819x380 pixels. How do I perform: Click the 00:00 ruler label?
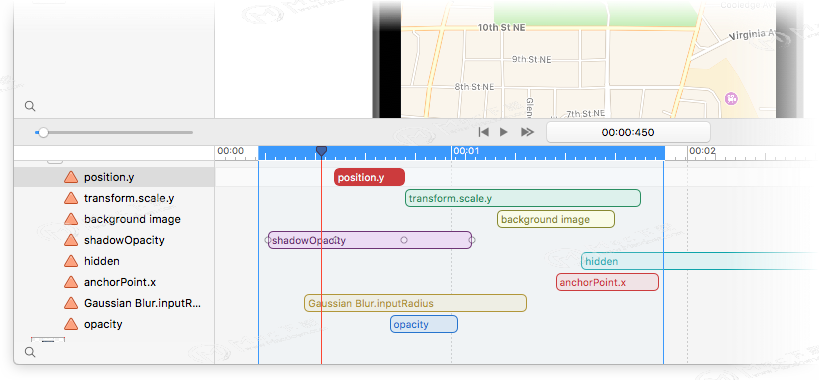[230, 151]
